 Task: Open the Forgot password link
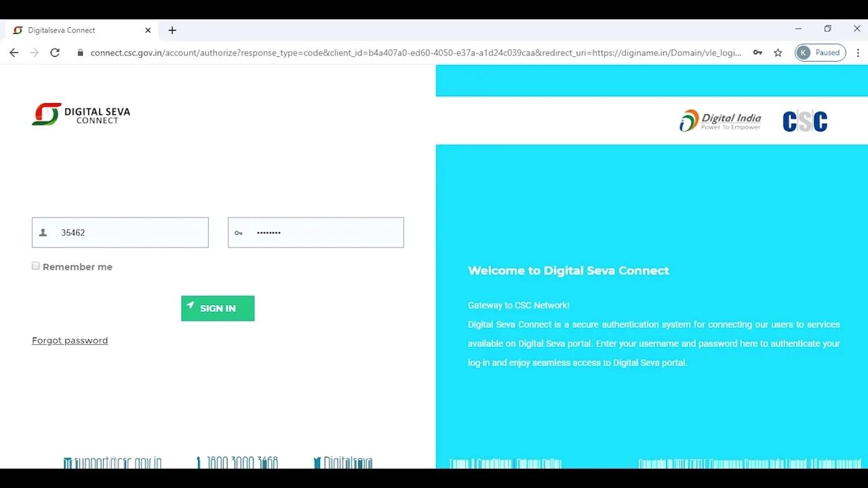click(70, 340)
